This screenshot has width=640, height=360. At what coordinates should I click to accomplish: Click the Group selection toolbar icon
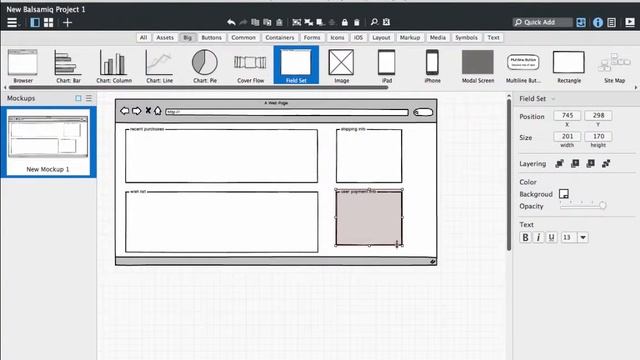[297, 22]
